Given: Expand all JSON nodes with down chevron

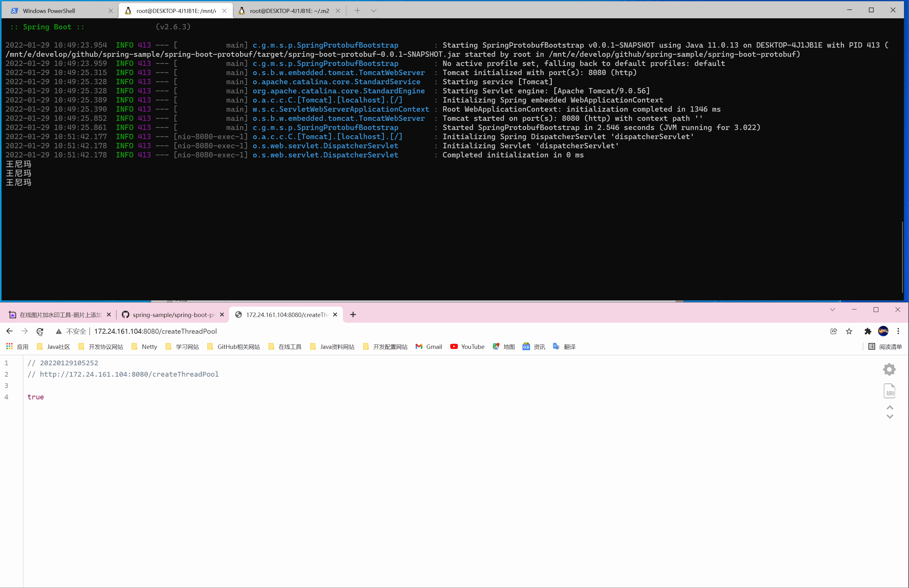Looking at the screenshot, I should point(889,417).
